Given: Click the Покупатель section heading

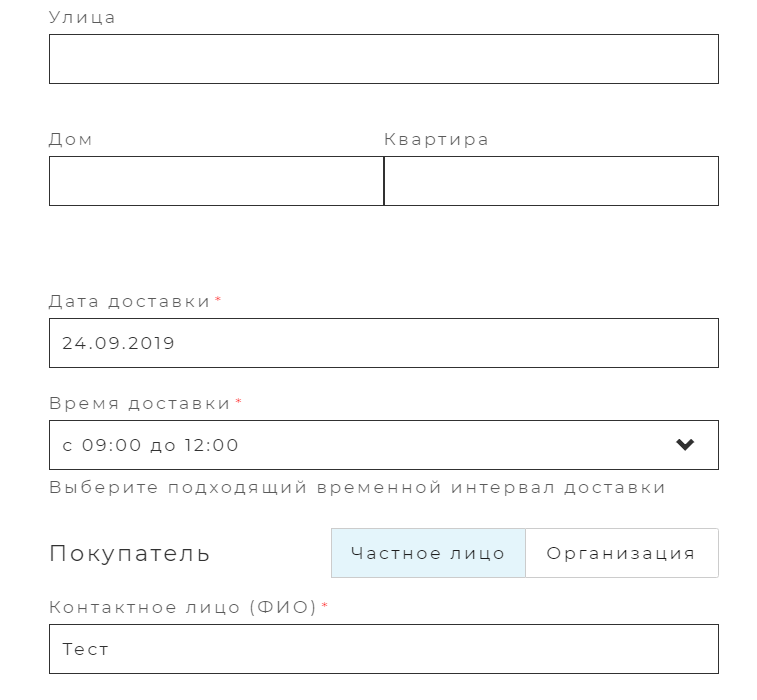Looking at the screenshot, I should click(129, 554).
